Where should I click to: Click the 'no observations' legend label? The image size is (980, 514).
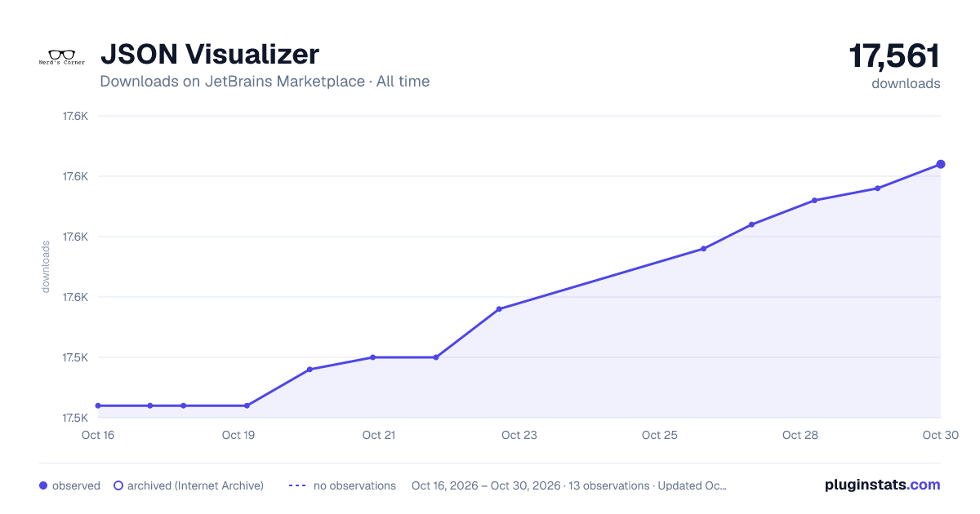354,485
